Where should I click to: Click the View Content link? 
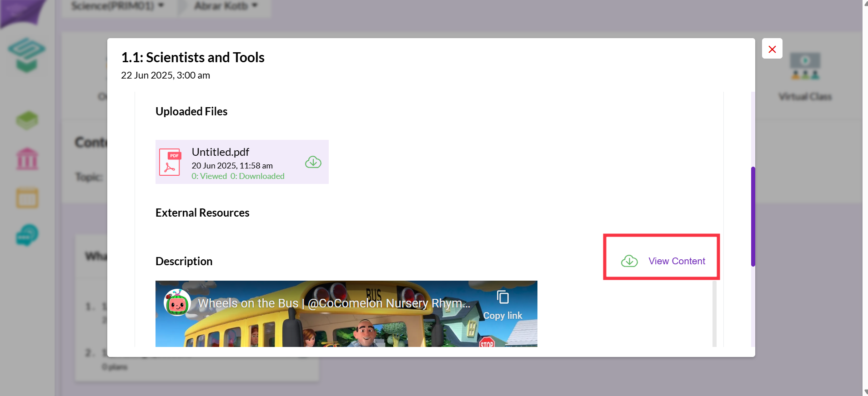pos(677,261)
